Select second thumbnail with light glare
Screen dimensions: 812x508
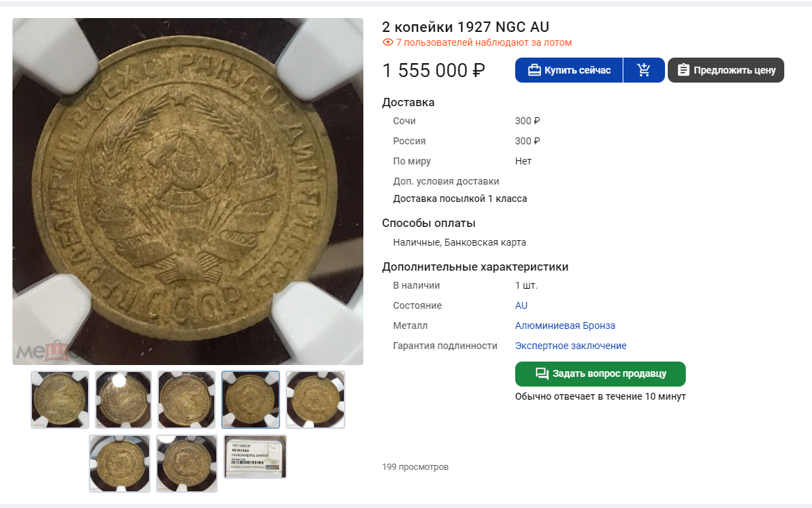tap(123, 400)
